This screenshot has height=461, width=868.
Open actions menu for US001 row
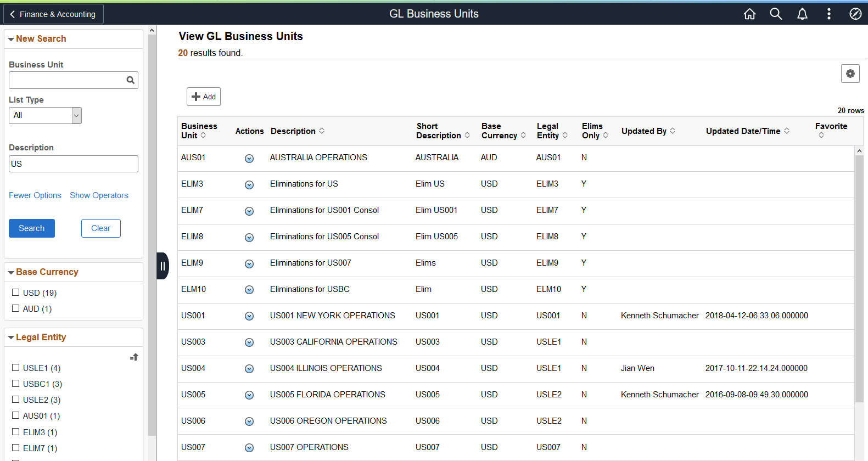(x=249, y=316)
